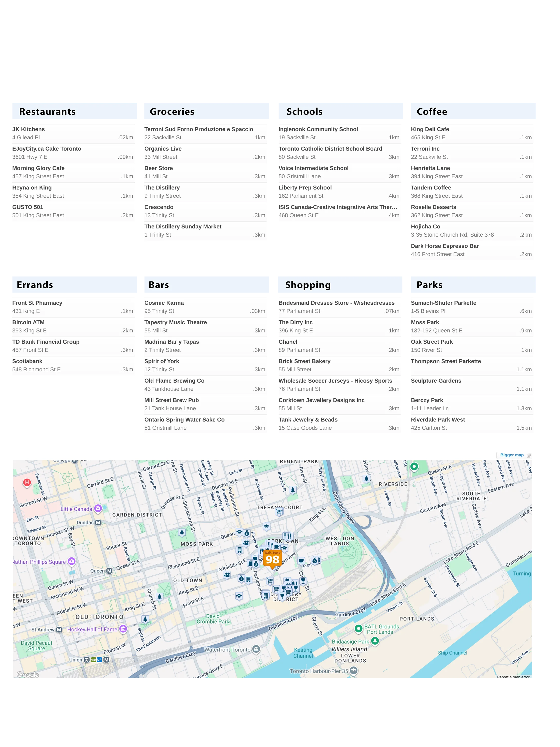
Task: Select the St Andrew subway M icon
Action: [x=59, y=629]
